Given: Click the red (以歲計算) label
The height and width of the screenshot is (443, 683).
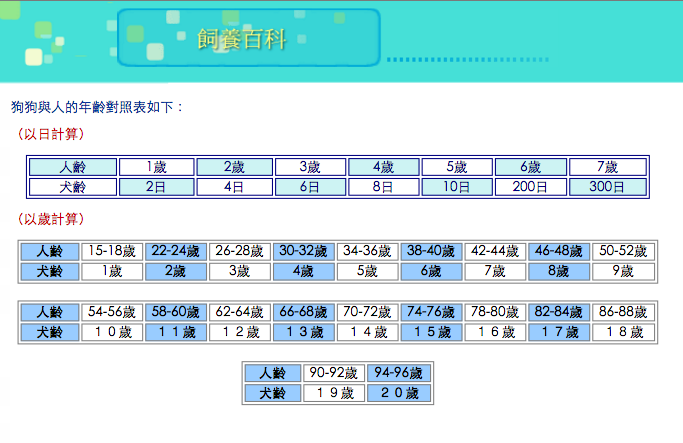Looking at the screenshot, I should coord(51,218).
